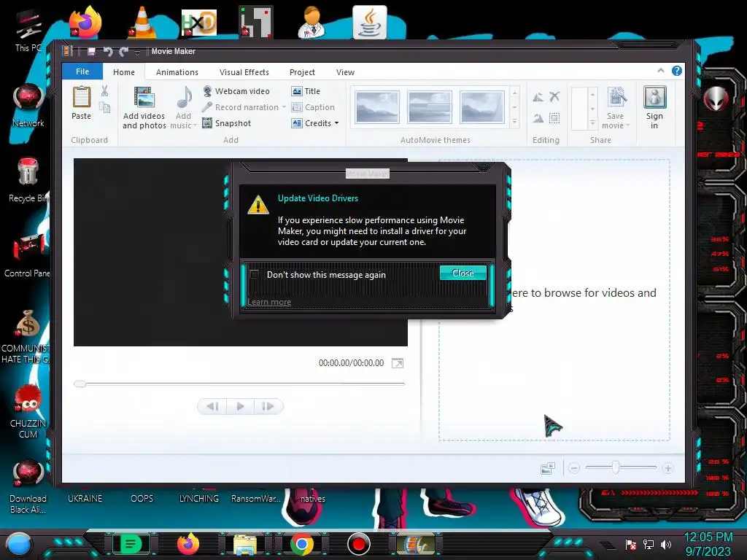Collapse the ribbon with chevron
Viewport: 747px width, 560px height.
click(x=661, y=71)
